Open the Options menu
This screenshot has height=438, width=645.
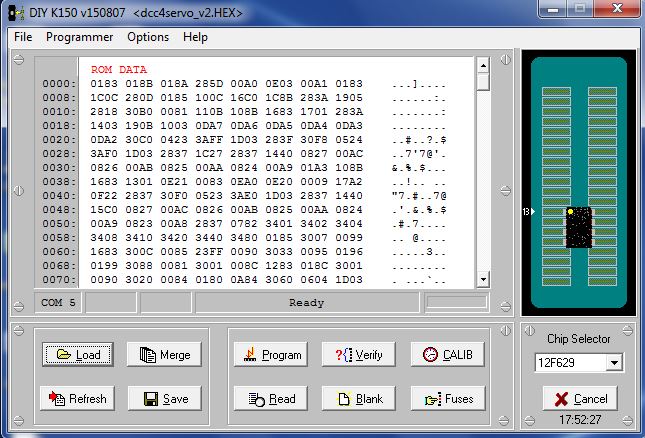[148, 37]
